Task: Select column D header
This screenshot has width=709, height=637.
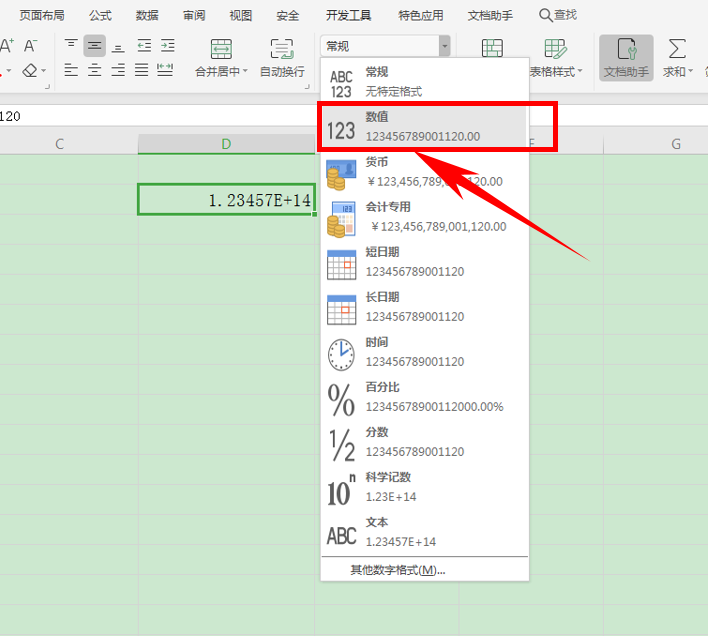Action: (x=226, y=144)
